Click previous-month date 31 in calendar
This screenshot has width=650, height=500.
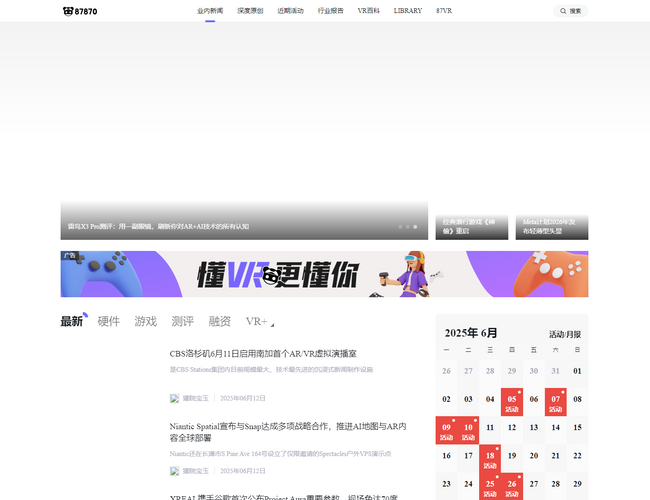tap(555, 371)
